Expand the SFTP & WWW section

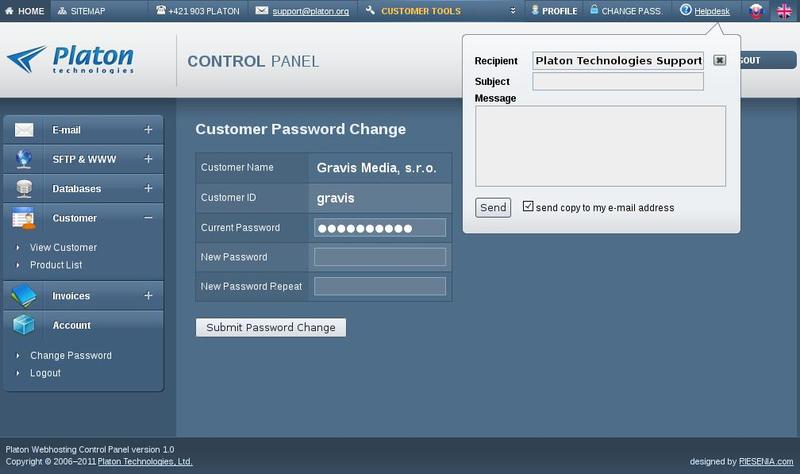tap(148, 159)
